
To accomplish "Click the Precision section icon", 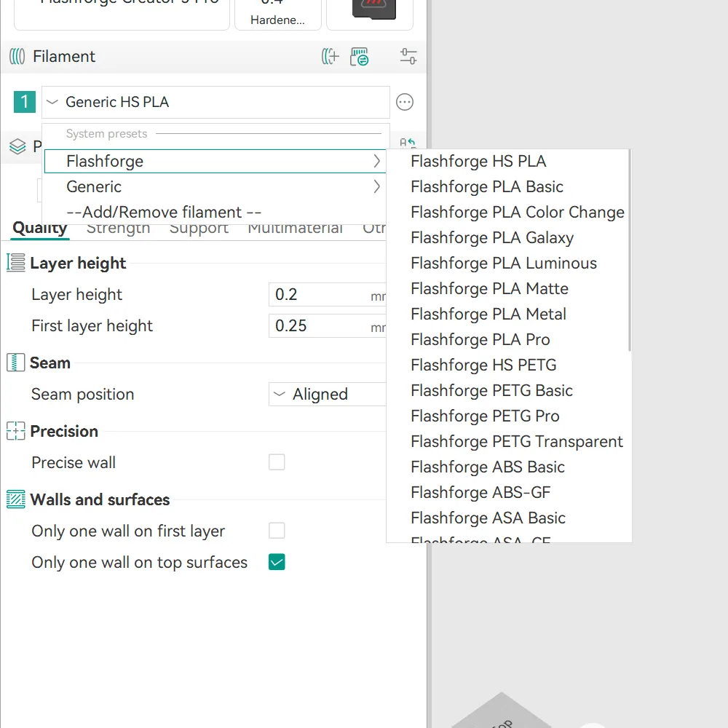I will [16, 431].
